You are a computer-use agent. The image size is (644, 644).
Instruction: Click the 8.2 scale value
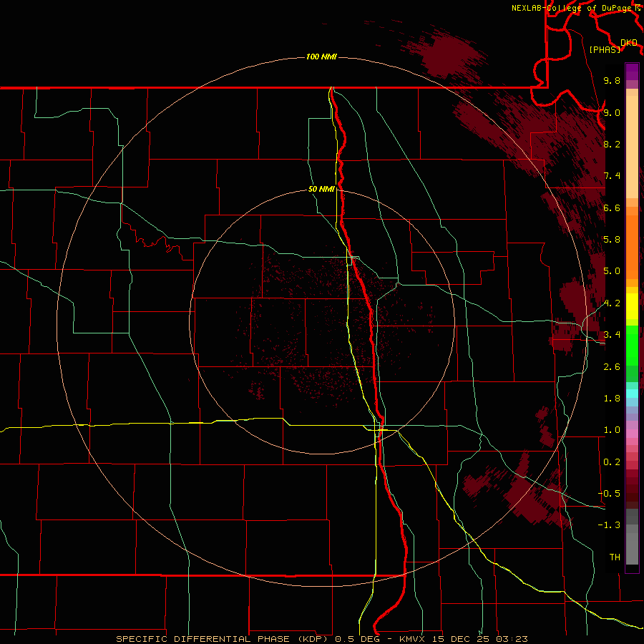[x=612, y=144]
